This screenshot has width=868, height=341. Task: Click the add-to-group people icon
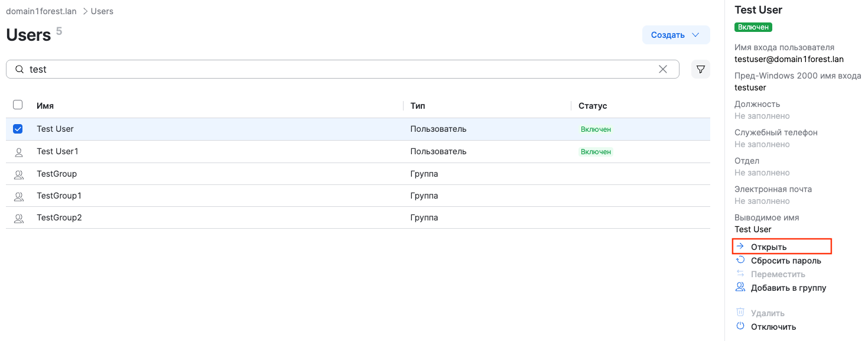tap(740, 288)
